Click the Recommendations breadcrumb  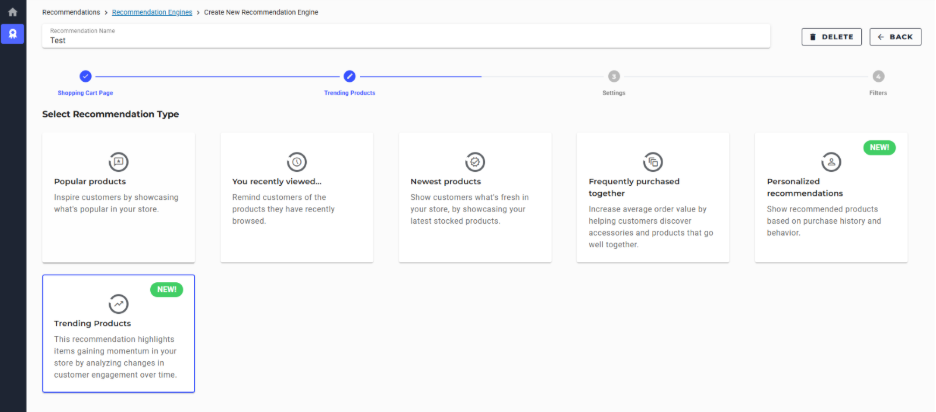pos(71,13)
